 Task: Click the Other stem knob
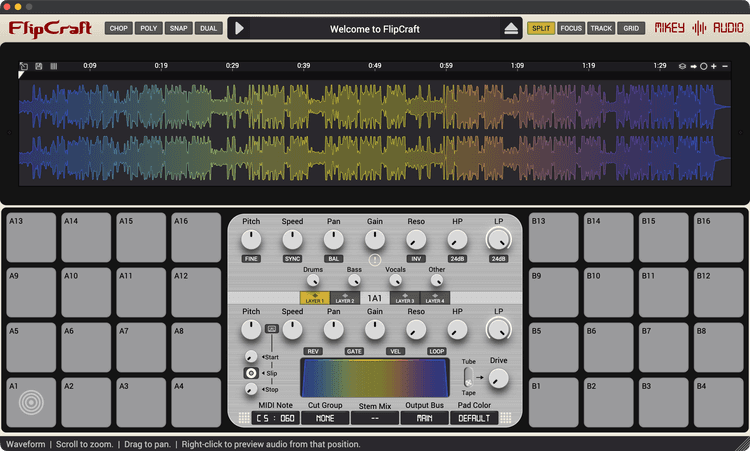(x=436, y=280)
